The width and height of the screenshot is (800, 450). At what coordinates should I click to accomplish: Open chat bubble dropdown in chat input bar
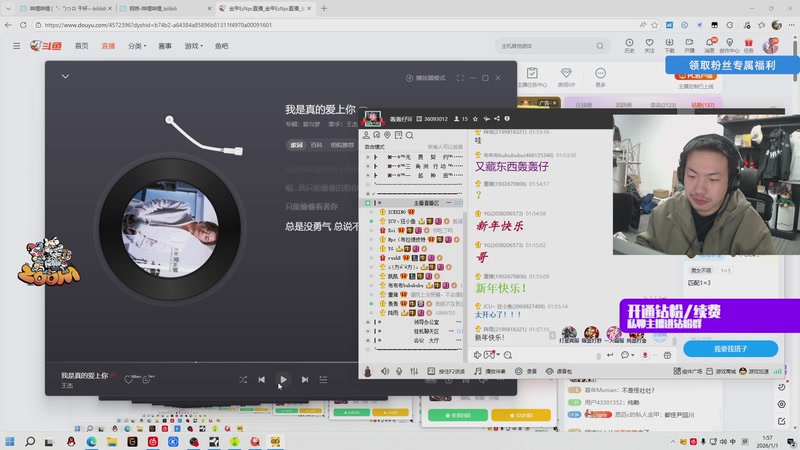[627, 355]
